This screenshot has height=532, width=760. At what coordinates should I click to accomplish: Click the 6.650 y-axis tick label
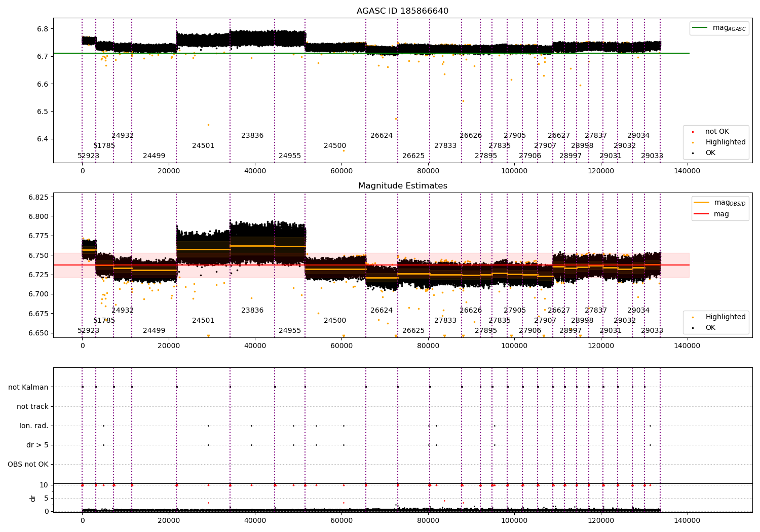tap(39, 333)
